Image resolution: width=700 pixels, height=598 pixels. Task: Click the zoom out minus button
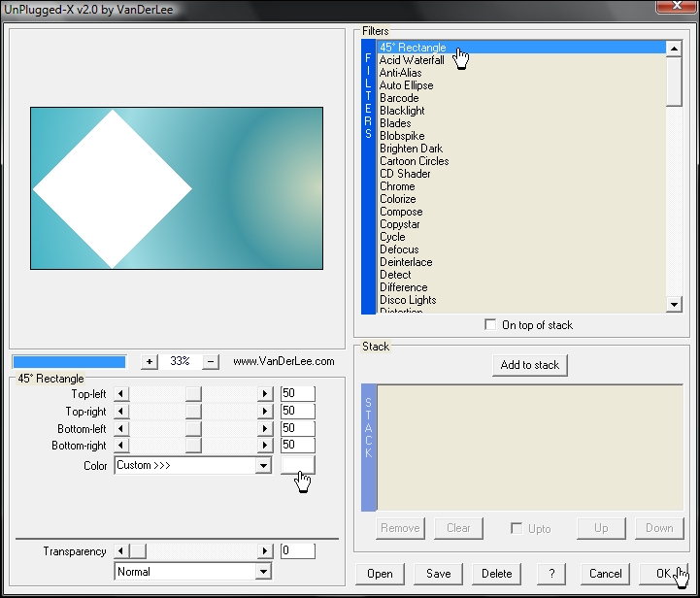211,361
